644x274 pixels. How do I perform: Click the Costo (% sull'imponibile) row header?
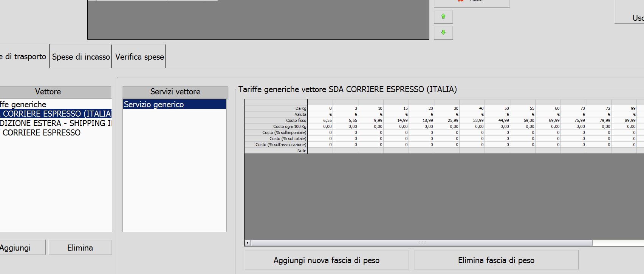point(276,132)
